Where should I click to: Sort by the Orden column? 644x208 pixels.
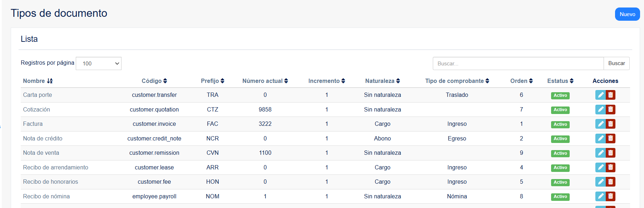coord(521,81)
